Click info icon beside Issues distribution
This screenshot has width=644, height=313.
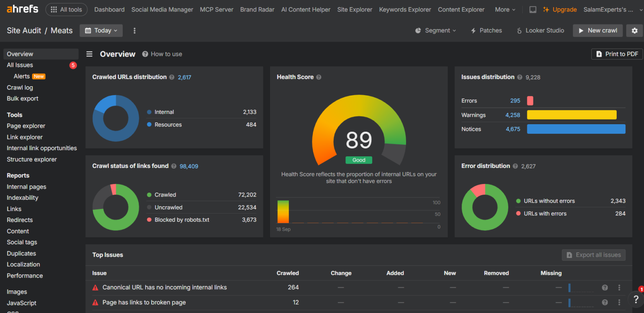tap(520, 77)
